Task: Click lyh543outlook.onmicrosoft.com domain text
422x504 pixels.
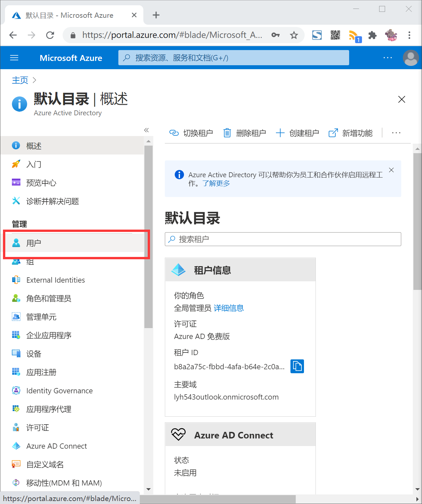Action: coord(226,397)
